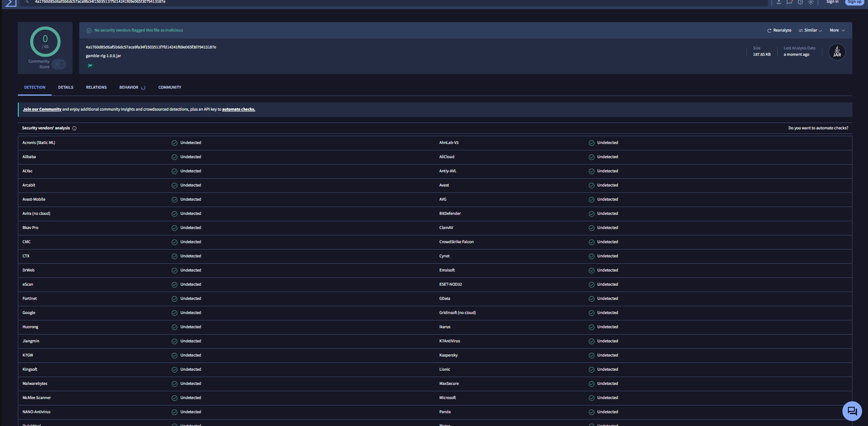Follow the 'automate checks.' link
The height and width of the screenshot is (426, 868).
point(238,110)
